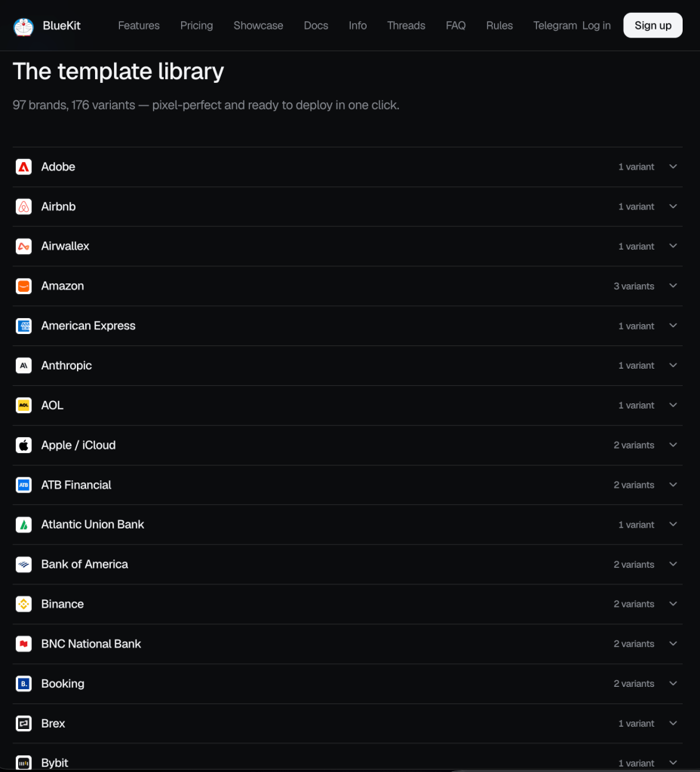Go to the Pricing page
This screenshot has width=700, height=772.
click(x=197, y=26)
